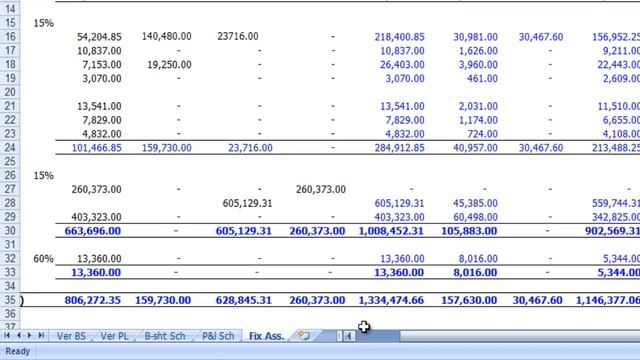Viewport: 640px width, 360px height.
Task: Click the Ready status bar indicator
Action: click(x=18, y=351)
